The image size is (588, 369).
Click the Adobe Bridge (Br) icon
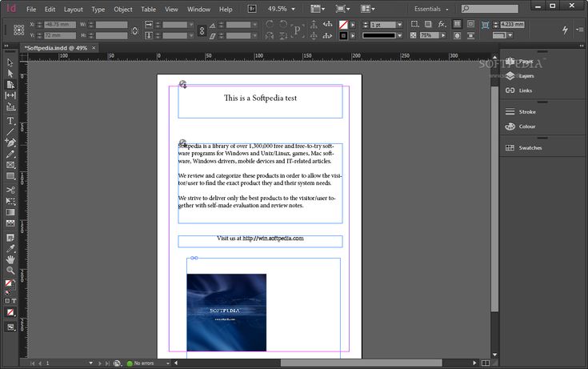pyautogui.click(x=252, y=9)
